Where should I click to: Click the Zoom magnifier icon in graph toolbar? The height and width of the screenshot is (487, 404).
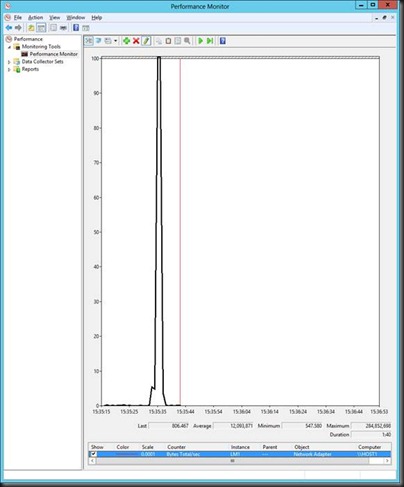tap(187, 41)
